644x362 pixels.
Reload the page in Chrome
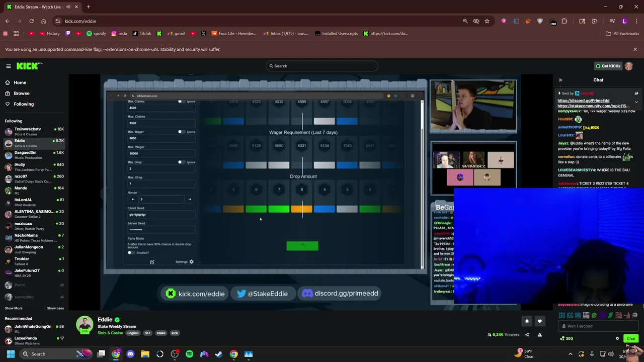[31, 21]
